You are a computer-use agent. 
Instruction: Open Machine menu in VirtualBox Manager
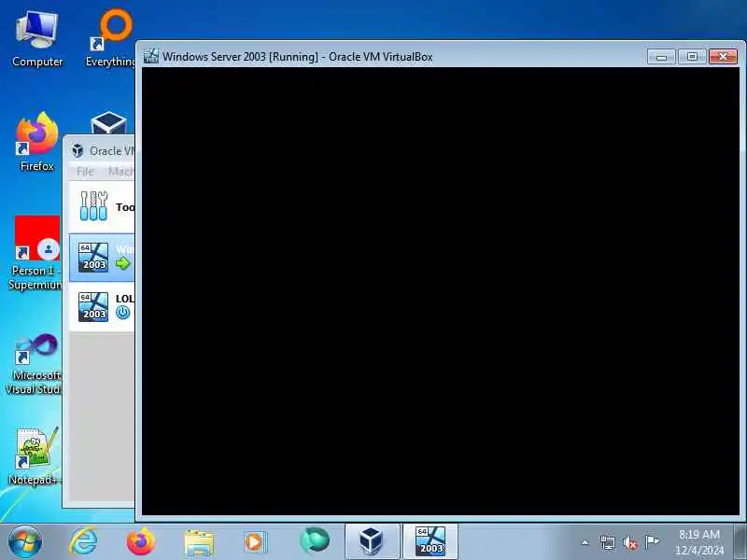pyautogui.click(x=120, y=172)
